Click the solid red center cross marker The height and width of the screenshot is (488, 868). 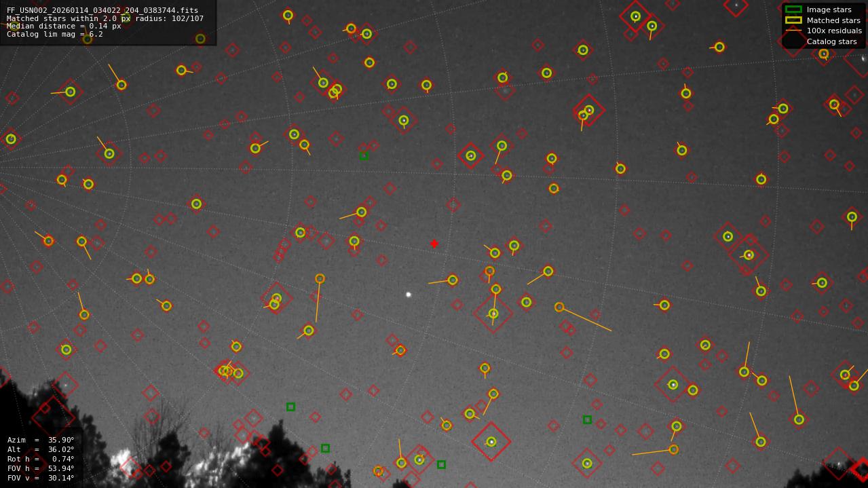point(434,244)
